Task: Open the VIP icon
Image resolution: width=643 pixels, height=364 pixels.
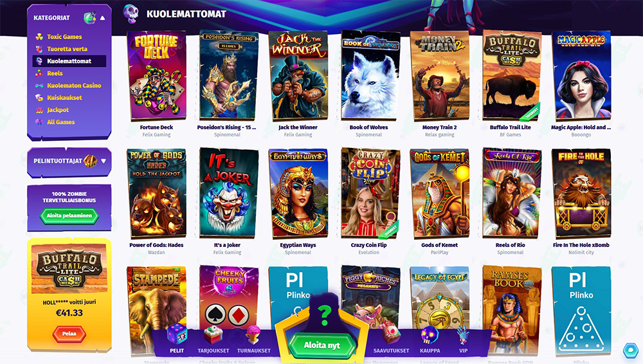Action: click(464, 335)
